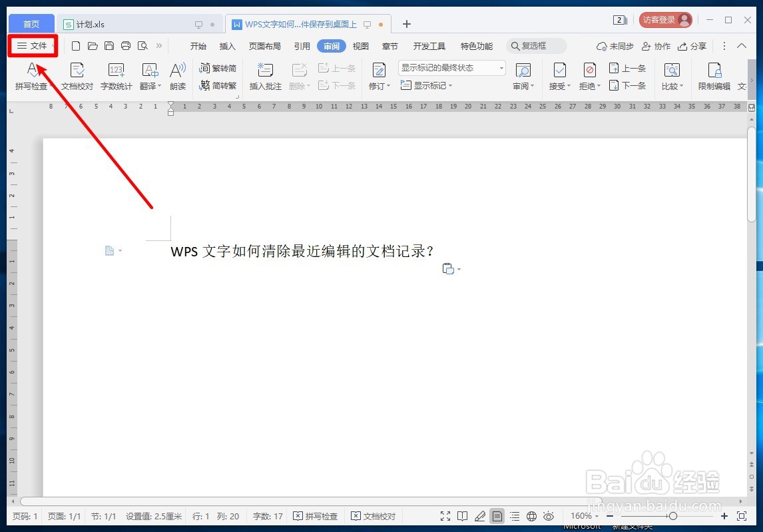Image resolution: width=763 pixels, height=532 pixels.
Task: Click the new blank document icon
Action: pyautogui.click(x=75, y=46)
